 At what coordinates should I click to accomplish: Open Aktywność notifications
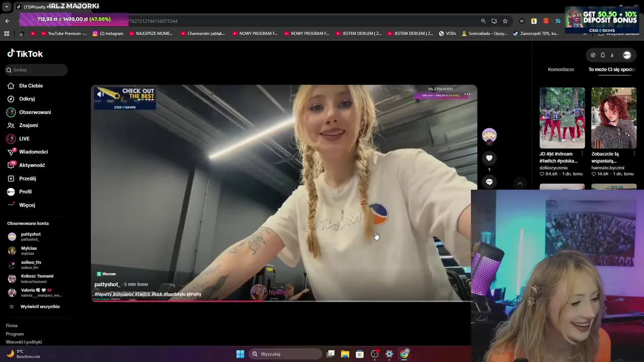click(x=32, y=165)
